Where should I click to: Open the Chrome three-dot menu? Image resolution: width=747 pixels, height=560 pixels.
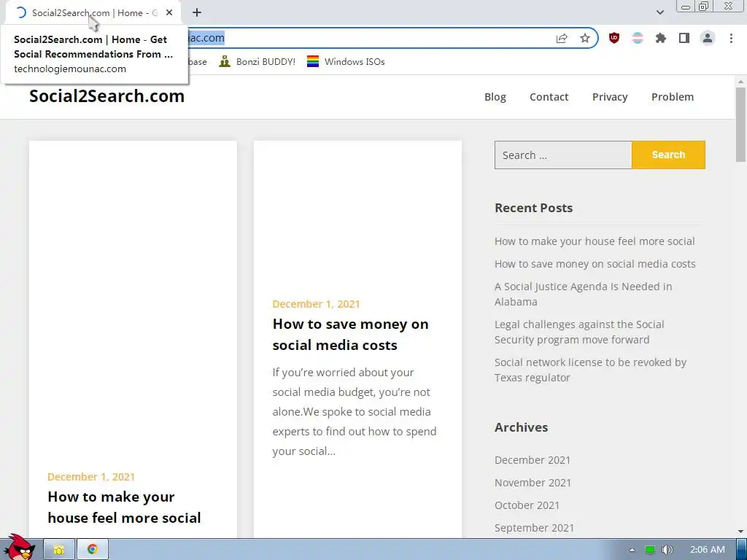[731, 38]
